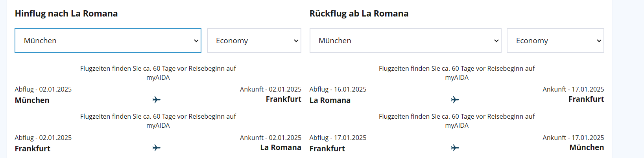Viewport: 644px width, 158px height.
Task: Expand the Rückflug Economy class dropdown
Action: tap(555, 40)
